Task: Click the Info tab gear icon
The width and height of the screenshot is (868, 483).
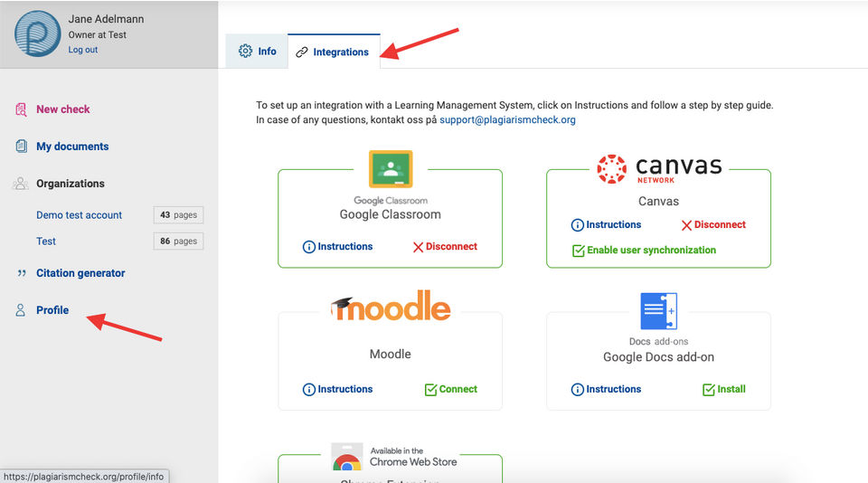Action: click(245, 51)
